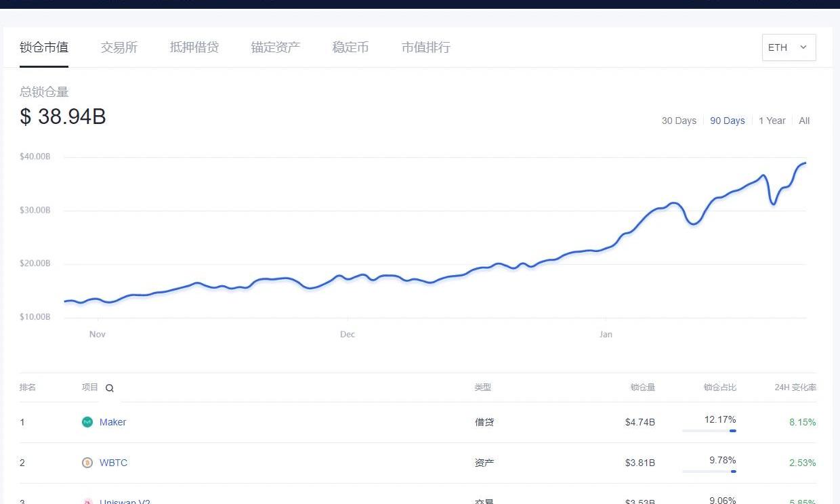Click the Maker project logo icon
This screenshot has width=840, height=504.
[x=87, y=422]
